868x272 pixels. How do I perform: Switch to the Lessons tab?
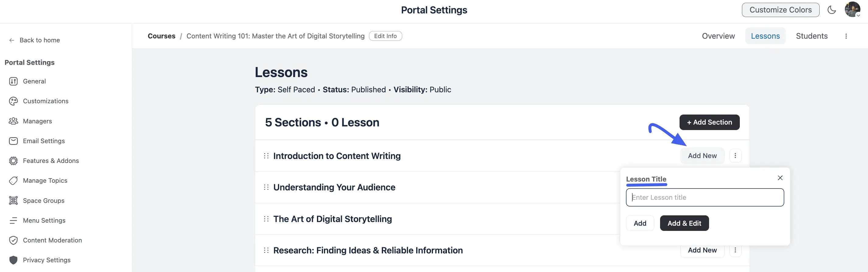765,36
